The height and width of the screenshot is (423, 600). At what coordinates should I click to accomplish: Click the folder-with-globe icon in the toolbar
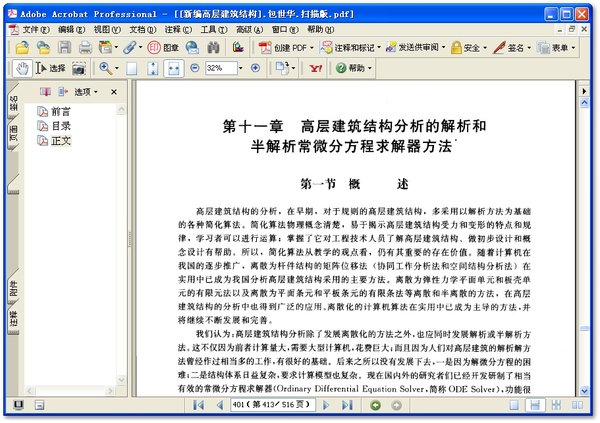[43, 47]
